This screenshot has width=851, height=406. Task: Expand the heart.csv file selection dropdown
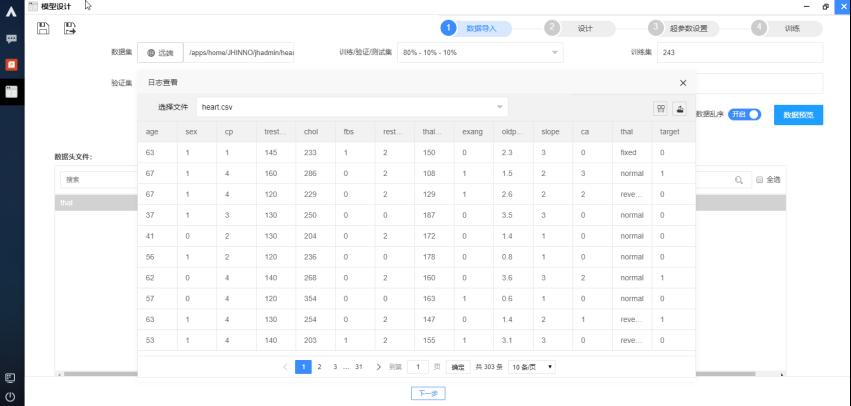click(500, 106)
